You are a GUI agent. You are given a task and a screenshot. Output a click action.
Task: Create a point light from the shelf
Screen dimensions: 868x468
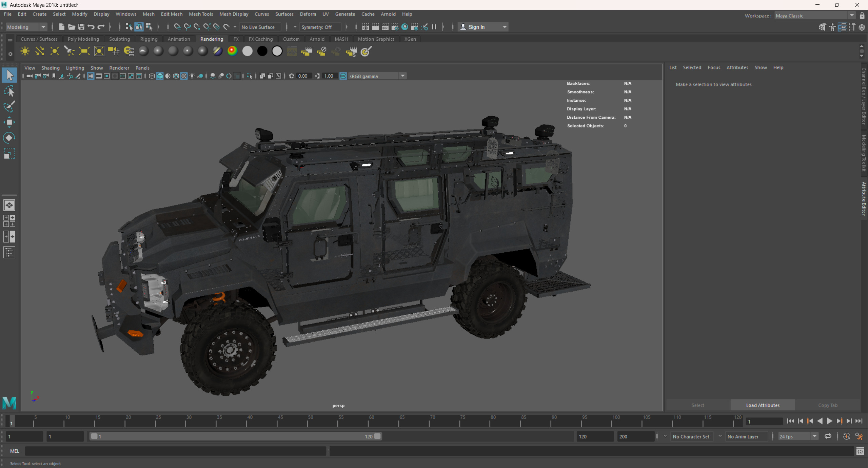click(x=54, y=51)
